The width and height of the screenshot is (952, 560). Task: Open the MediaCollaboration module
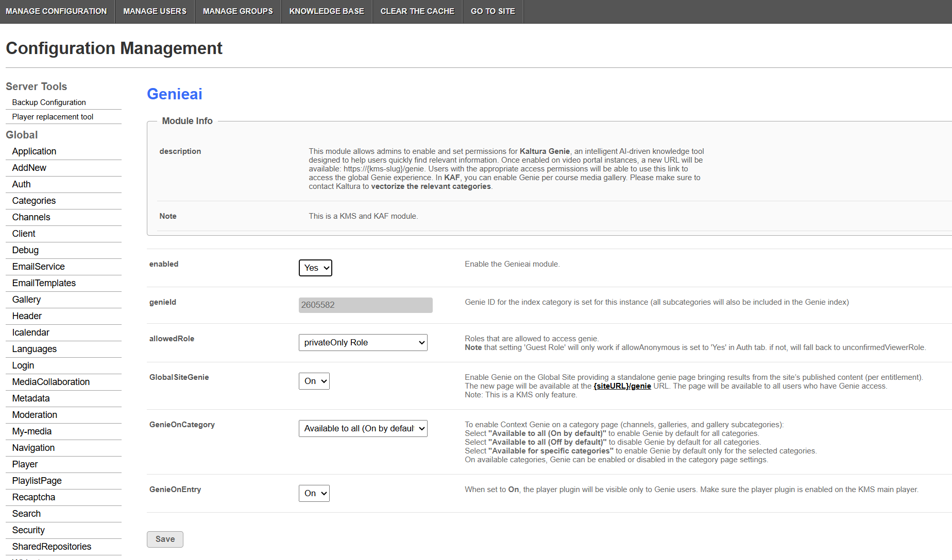[51, 382]
